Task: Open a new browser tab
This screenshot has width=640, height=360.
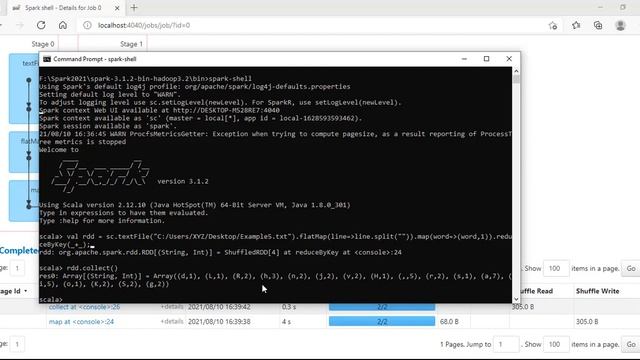Action: coord(134,8)
